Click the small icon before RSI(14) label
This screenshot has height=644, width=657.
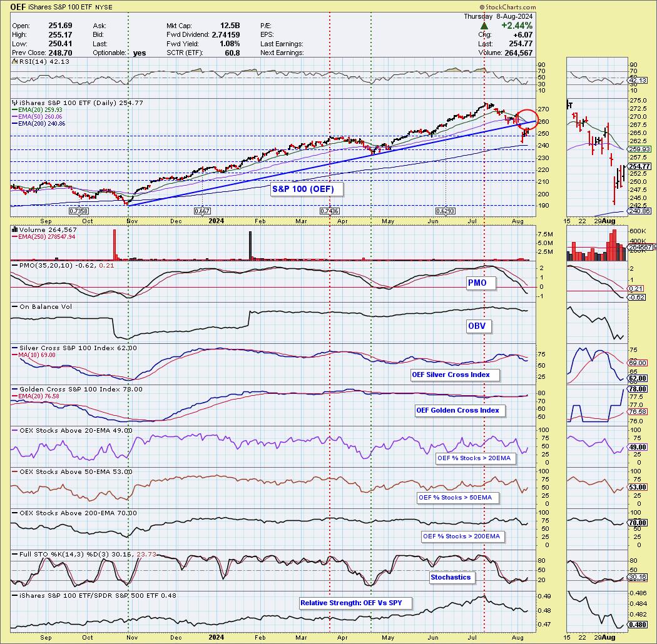14,61
